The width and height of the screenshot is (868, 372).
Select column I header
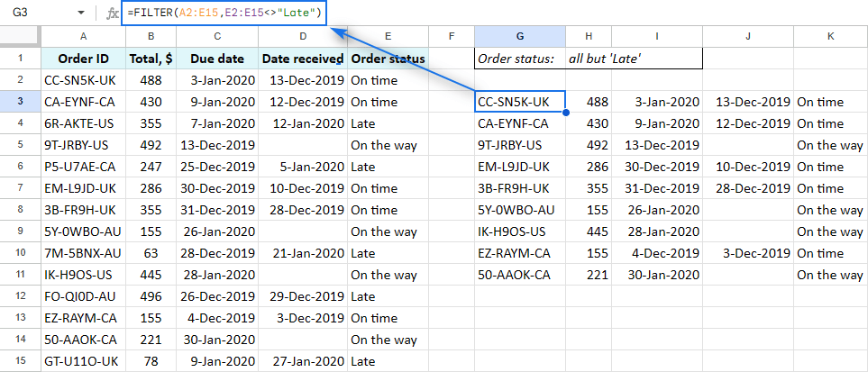pos(657,37)
